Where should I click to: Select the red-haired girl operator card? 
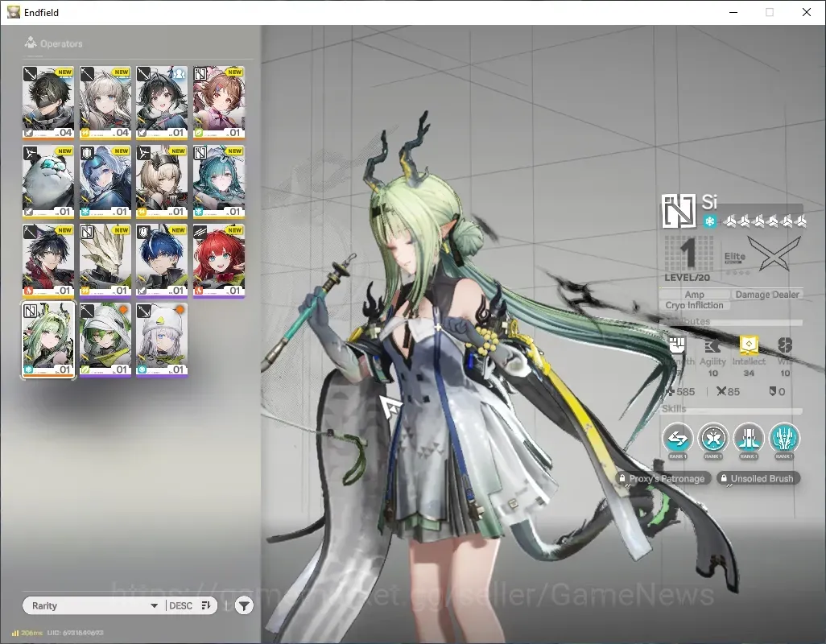(x=219, y=261)
